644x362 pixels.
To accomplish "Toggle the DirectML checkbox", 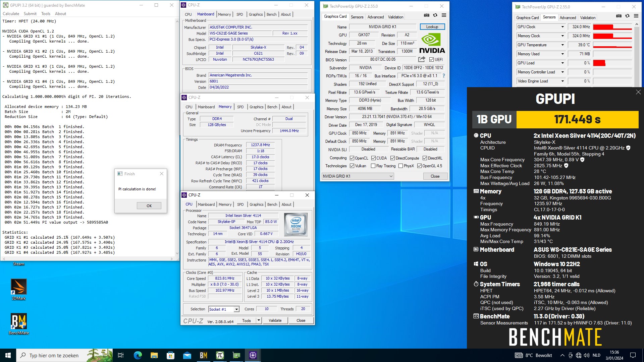I will [425, 158].
